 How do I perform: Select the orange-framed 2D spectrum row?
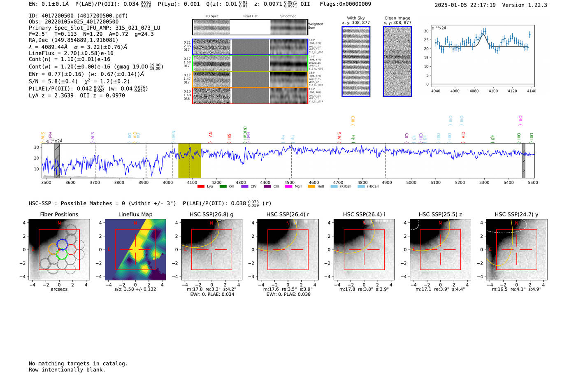click(250, 79)
